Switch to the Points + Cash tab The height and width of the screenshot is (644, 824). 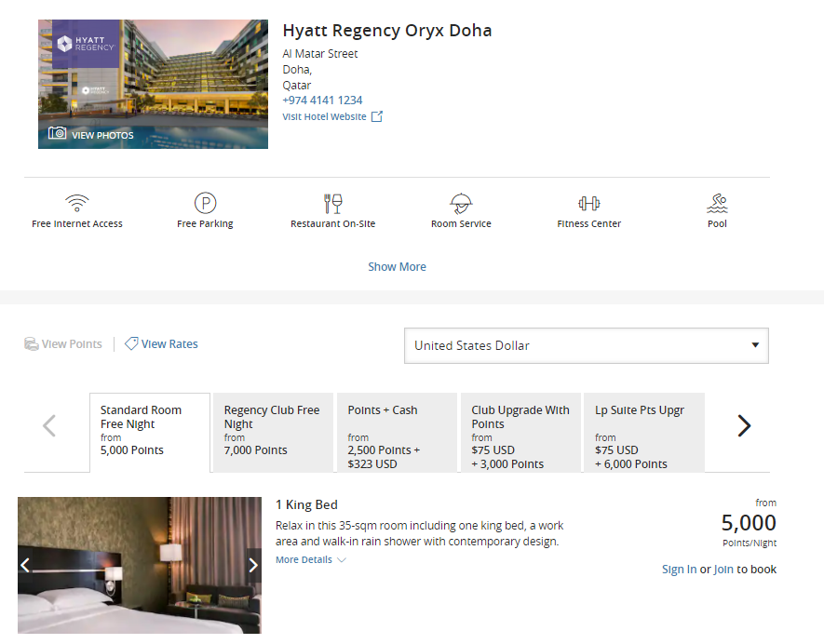[x=397, y=433]
